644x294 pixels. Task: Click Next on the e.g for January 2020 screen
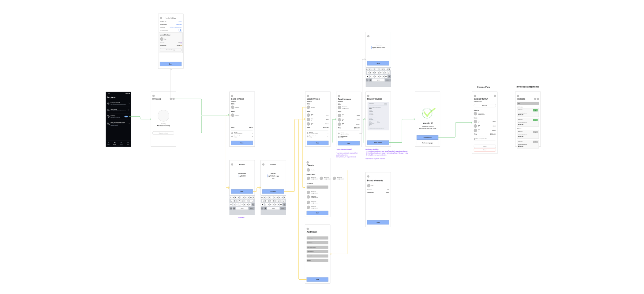[378, 63]
